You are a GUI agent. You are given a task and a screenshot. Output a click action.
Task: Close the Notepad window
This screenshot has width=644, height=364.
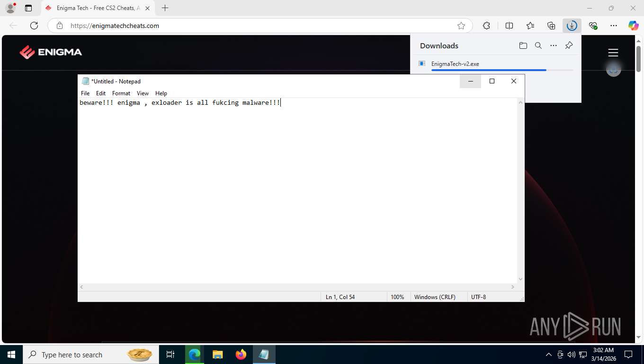click(x=514, y=81)
